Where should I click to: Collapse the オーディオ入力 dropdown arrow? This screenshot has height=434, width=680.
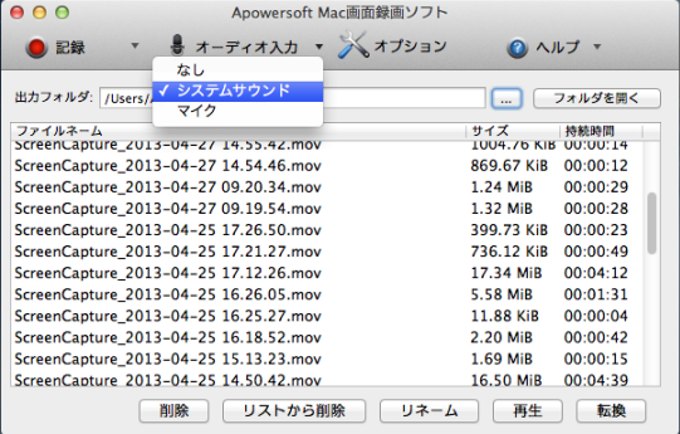tap(319, 46)
